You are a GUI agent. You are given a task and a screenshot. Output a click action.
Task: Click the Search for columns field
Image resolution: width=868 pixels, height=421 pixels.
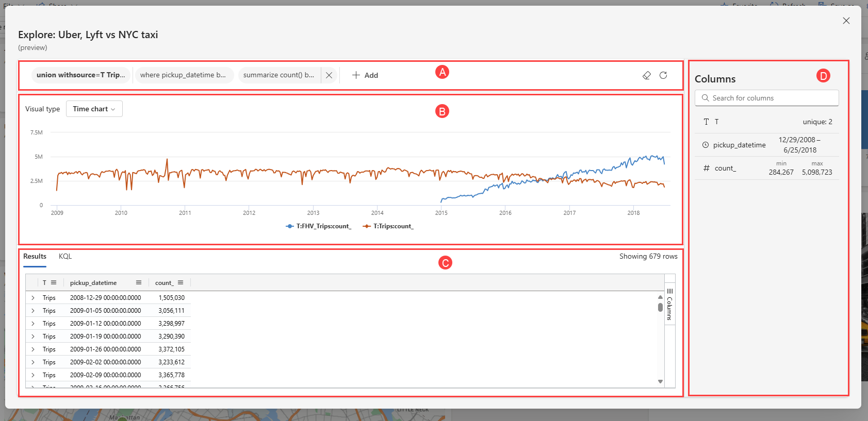pos(766,98)
